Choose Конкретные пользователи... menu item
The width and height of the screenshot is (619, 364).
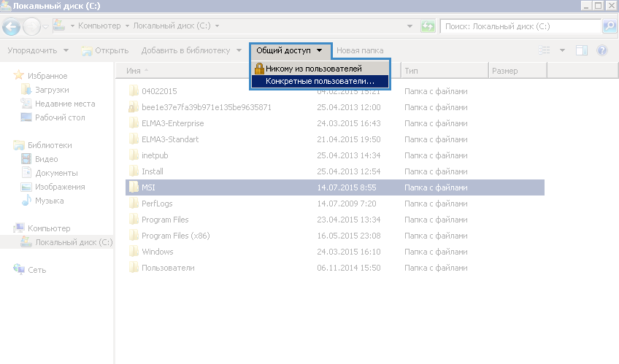coord(320,81)
